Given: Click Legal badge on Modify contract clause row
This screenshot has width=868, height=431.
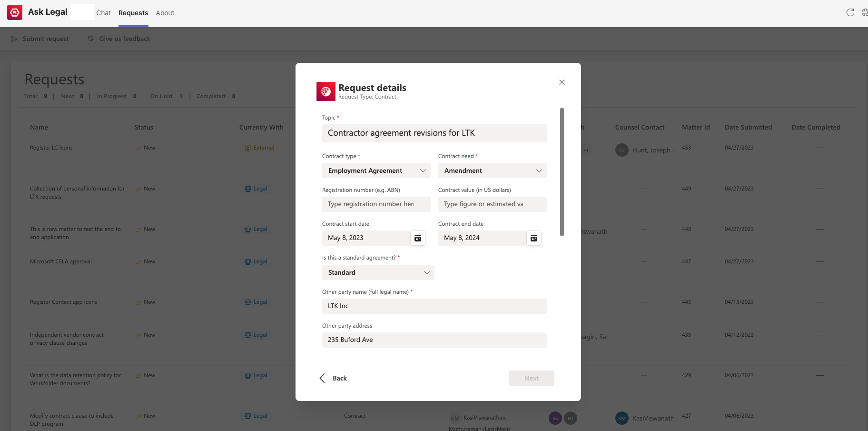Looking at the screenshot, I should tap(256, 416).
